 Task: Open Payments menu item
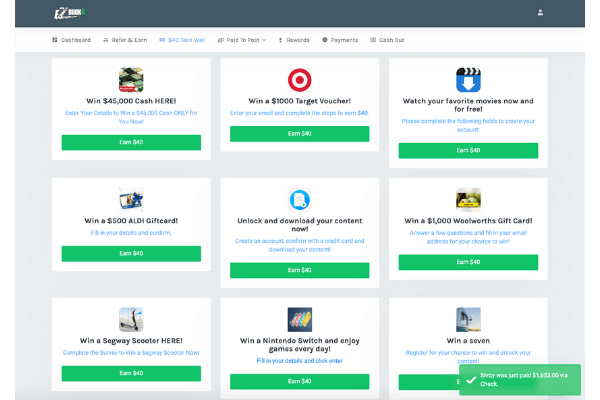click(x=340, y=40)
